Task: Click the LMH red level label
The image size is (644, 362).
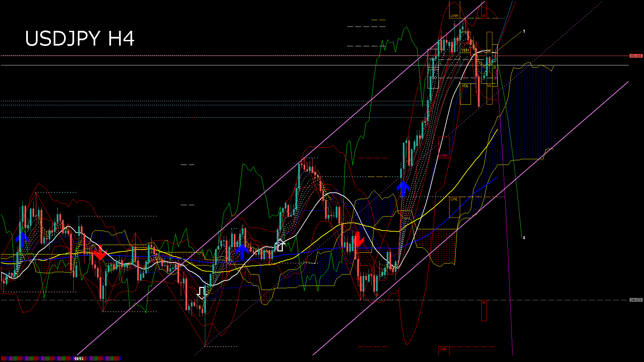Action: (443, 156)
